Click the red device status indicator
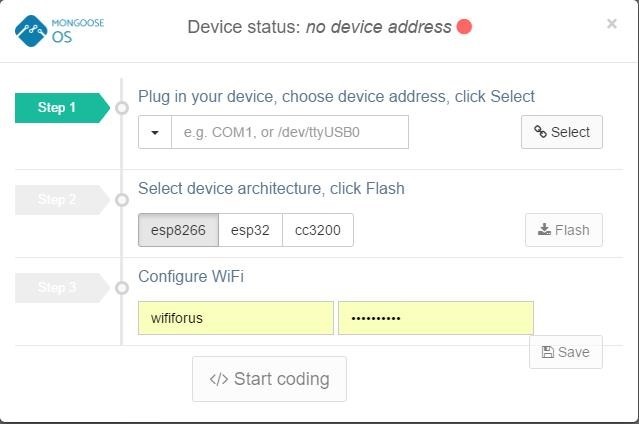 (x=464, y=27)
